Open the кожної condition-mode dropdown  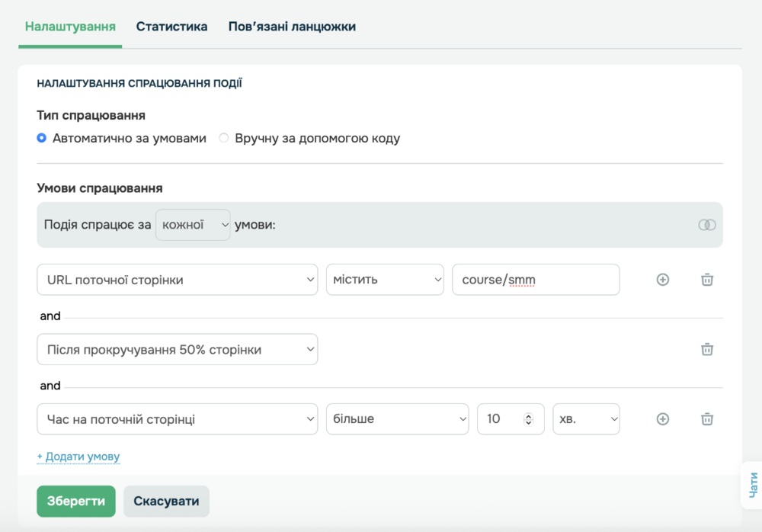pos(193,225)
